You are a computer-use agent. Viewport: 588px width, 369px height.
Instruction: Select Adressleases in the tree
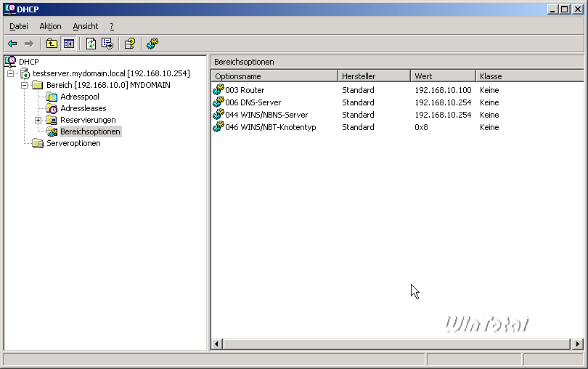coord(83,108)
